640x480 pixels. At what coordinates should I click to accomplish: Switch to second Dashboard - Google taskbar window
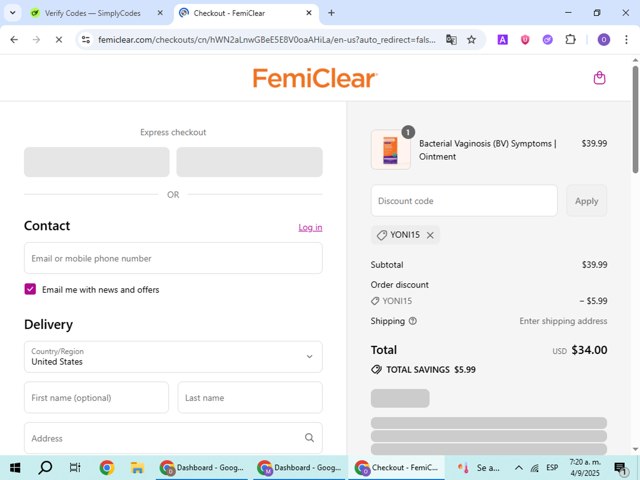tap(300, 468)
